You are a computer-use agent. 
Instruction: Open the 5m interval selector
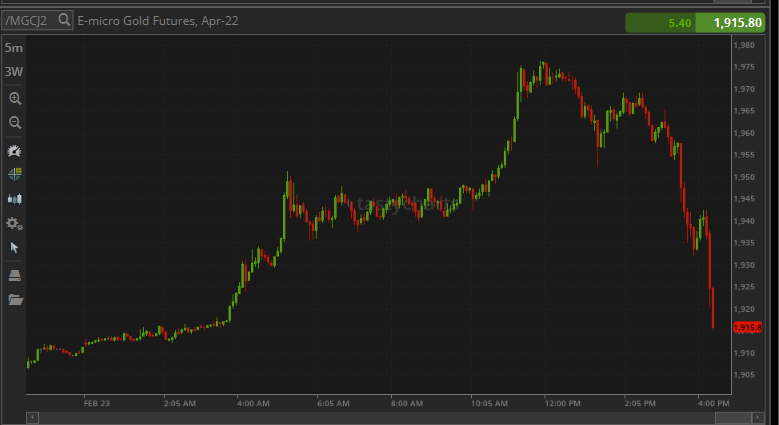coord(14,48)
